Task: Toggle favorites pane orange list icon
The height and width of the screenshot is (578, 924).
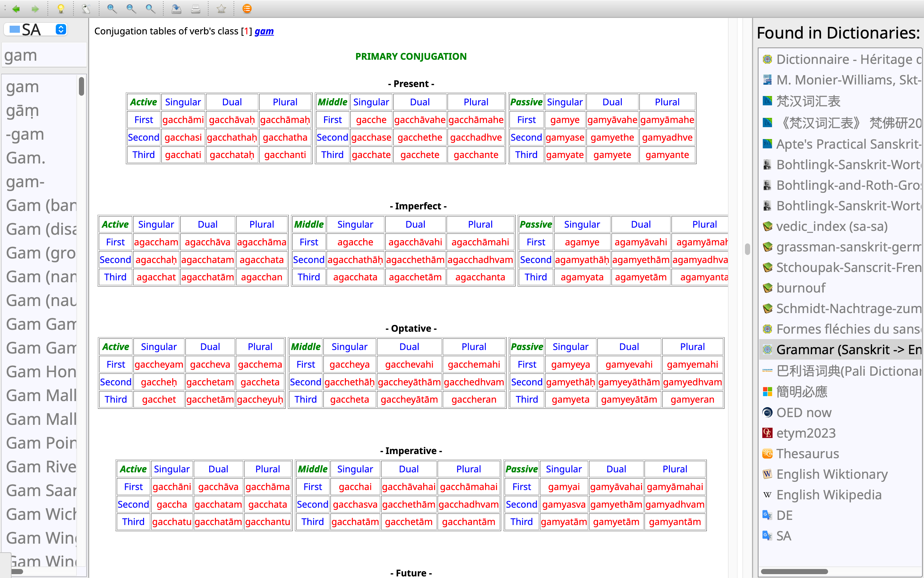Action: tap(247, 8)
